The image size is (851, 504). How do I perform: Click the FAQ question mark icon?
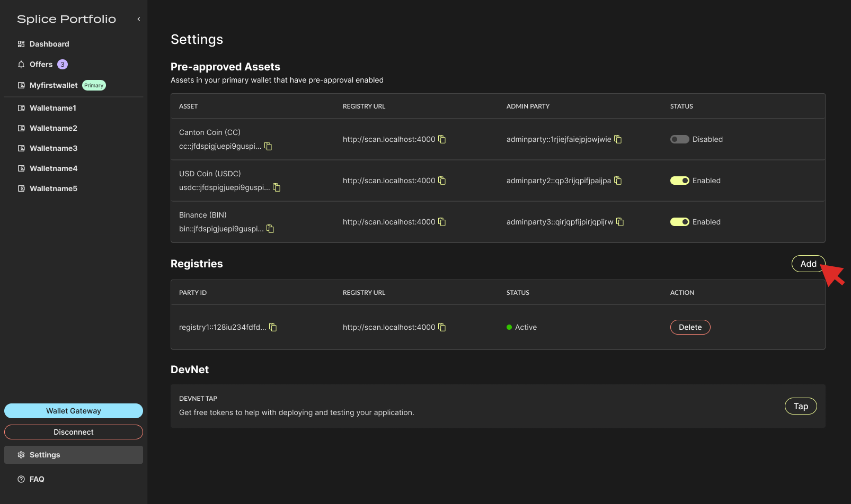(x=21, y=479)
